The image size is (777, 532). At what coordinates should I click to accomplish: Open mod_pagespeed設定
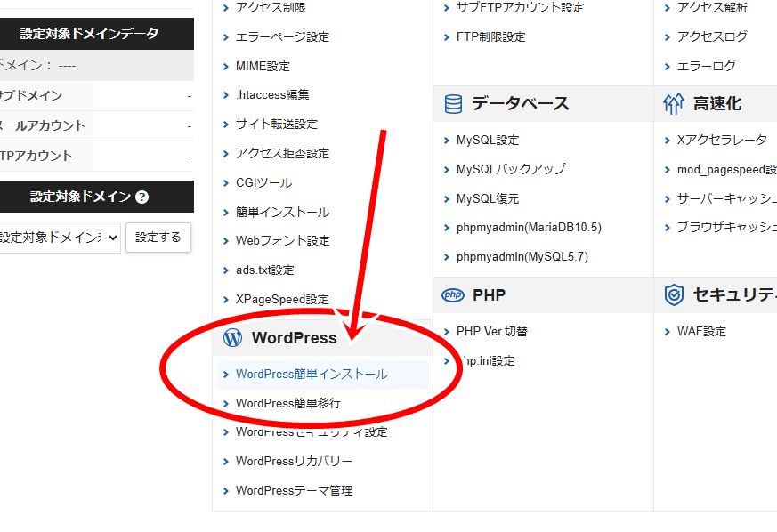click(x=727, y=170)
